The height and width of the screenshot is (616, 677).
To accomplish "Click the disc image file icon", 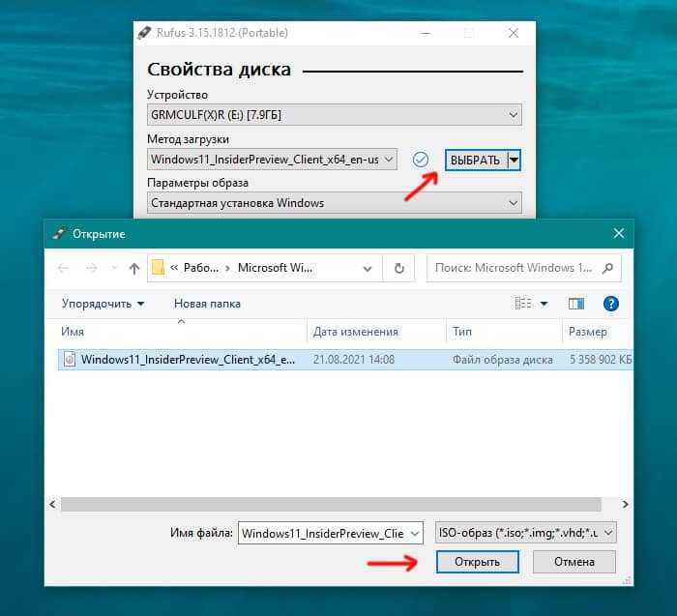I will (70, 359).
